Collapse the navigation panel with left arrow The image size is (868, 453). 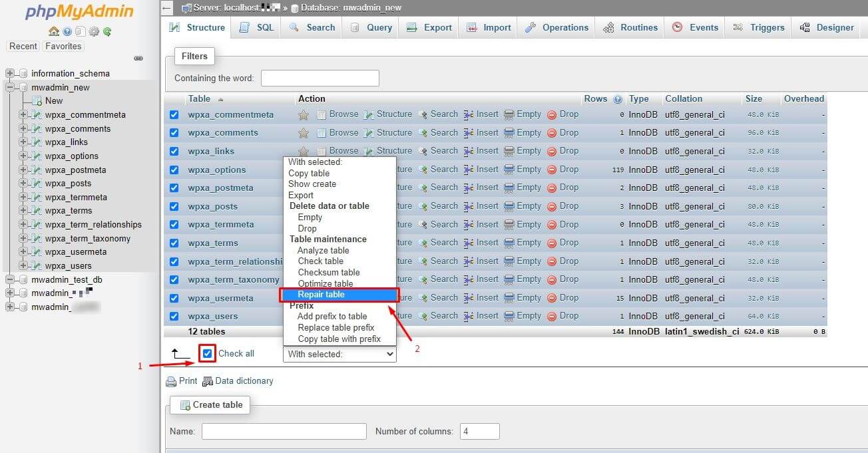167,8
